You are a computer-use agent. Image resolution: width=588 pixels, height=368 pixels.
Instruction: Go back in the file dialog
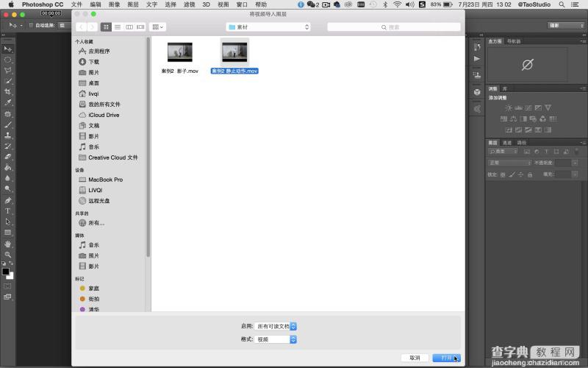tap(81, 27)
